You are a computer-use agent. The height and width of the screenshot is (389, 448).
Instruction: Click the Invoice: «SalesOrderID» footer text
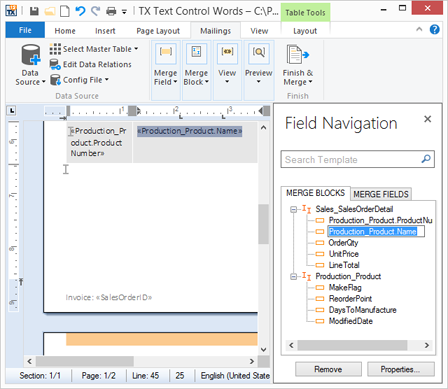click(x=109, y=297)
